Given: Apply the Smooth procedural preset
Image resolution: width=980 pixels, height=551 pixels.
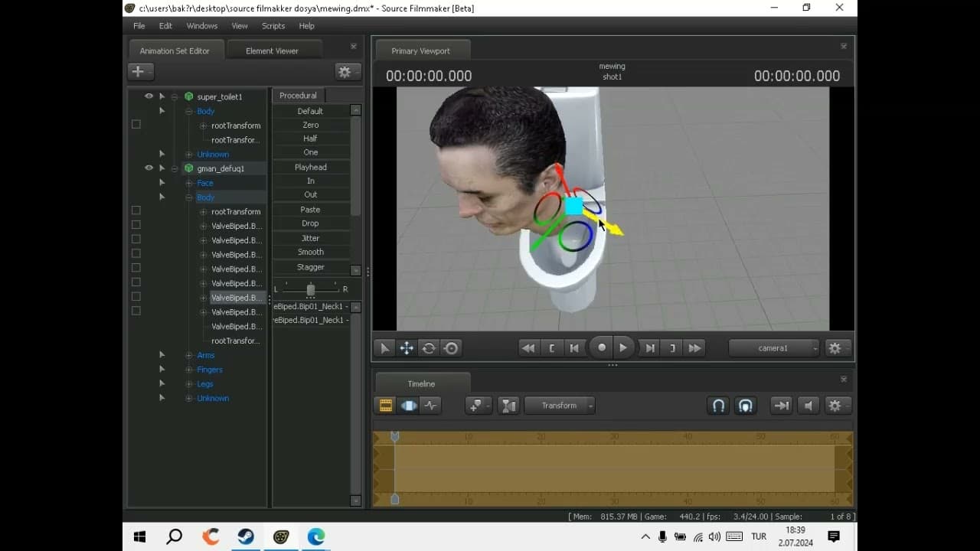Looking at the screenshot, I should pyautogui.click(x=311, y=252).
